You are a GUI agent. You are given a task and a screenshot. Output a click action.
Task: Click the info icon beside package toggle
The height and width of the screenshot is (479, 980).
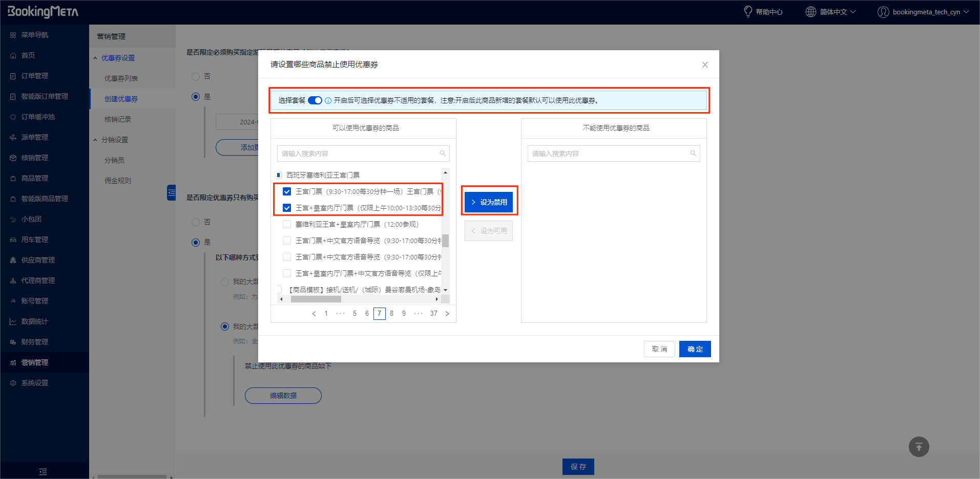328,100
